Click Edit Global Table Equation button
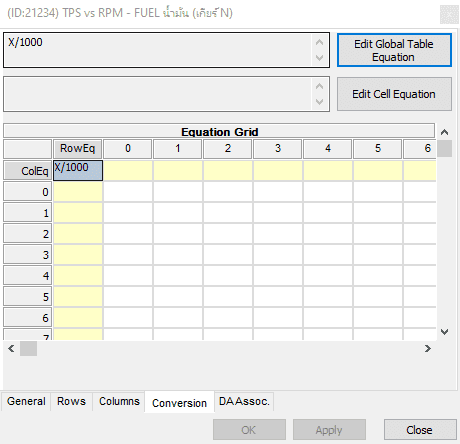This screenshot has height=444, width=460. 394,50
